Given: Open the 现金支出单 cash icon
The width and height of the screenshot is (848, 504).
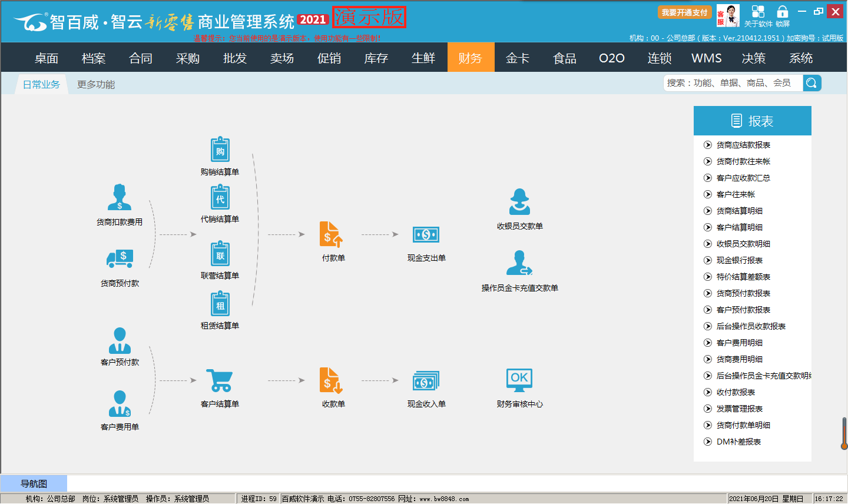Looking at the screenshot, I should [x=426, y=235].
